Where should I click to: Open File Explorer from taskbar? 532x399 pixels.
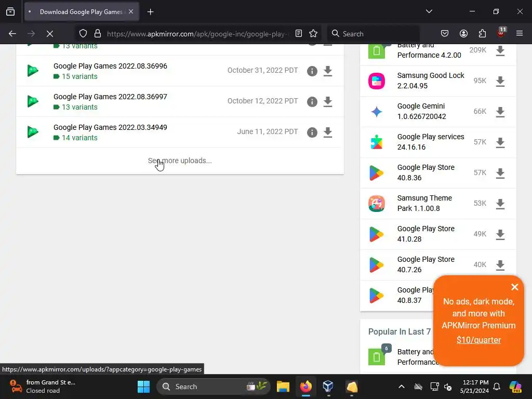coord(283,387)
